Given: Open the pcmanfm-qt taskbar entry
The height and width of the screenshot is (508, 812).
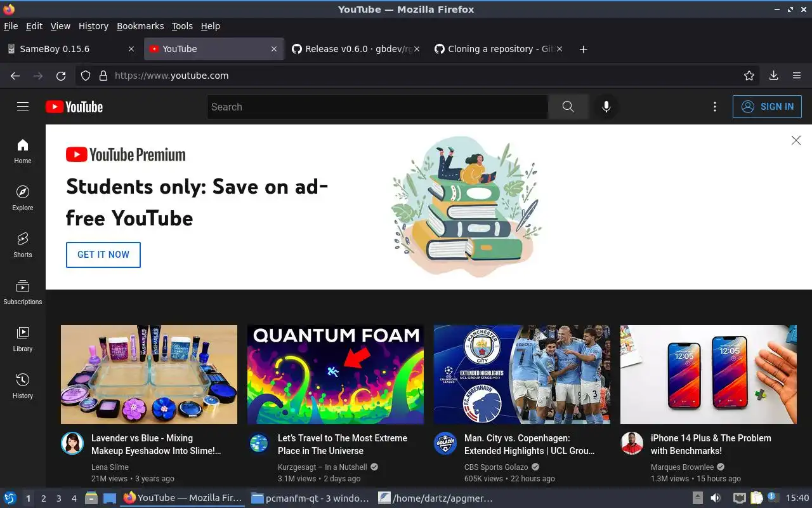Looking at the screenshot, I should click(310, 498).
